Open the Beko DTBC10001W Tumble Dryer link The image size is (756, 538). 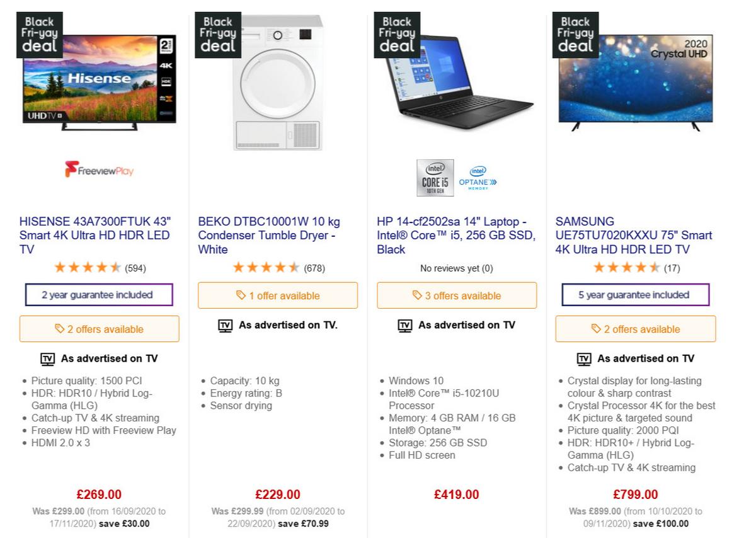[269, 235]
